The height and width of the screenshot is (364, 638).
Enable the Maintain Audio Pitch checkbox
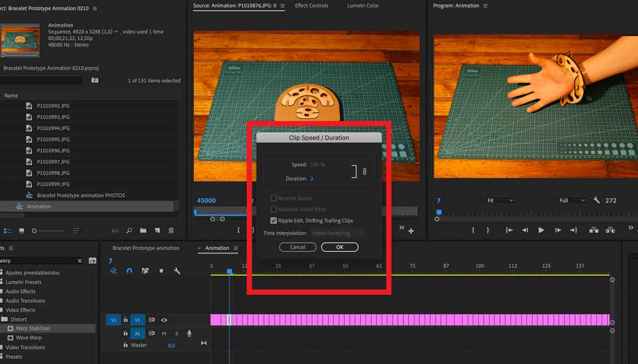tap(274, 209)
